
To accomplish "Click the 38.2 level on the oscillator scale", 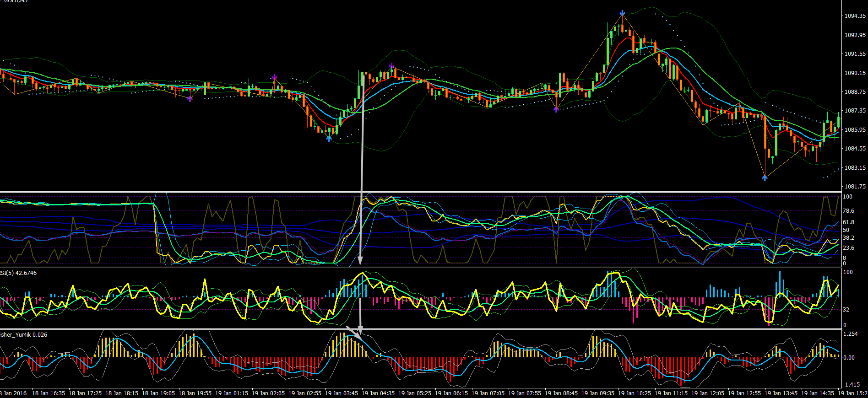I will pos(848,238).
